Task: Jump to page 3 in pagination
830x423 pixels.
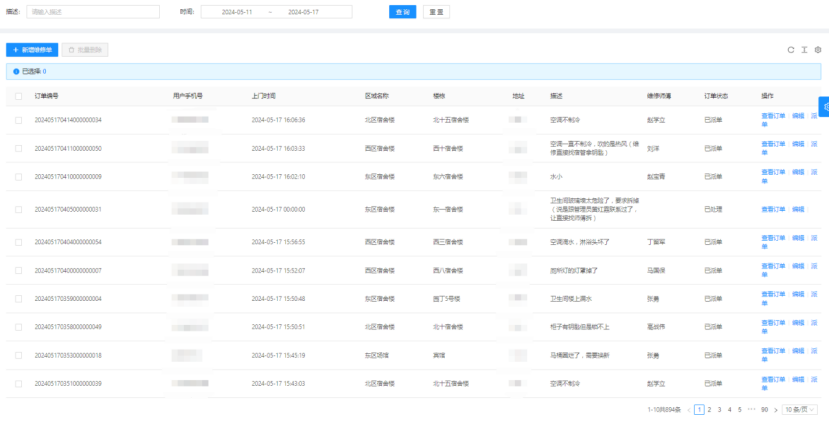Action: point(720,410)
